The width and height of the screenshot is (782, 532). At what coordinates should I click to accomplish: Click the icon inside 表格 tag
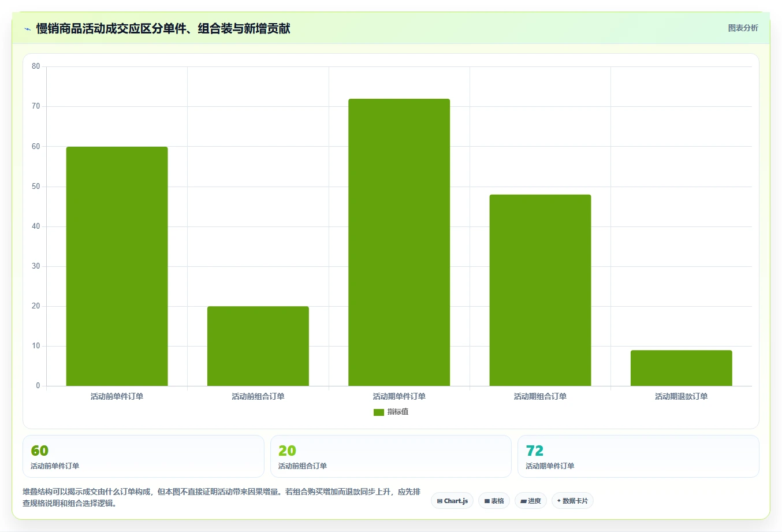click(487, 501)
